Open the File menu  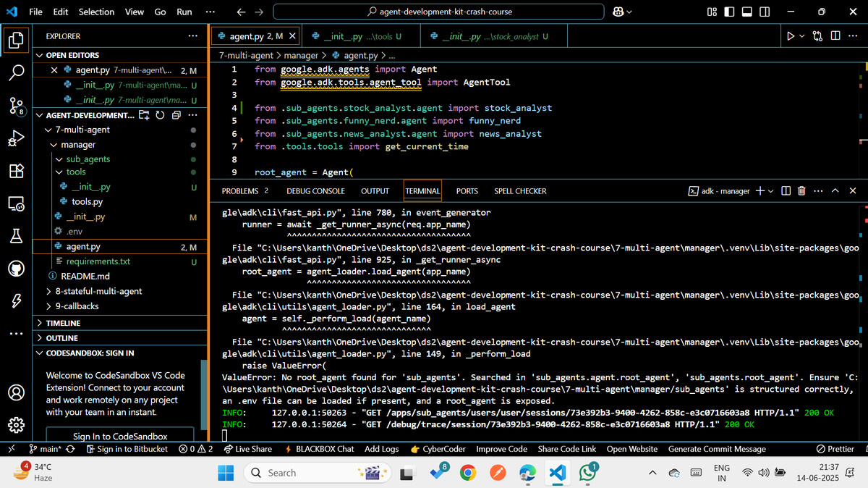tap(35, 12)
